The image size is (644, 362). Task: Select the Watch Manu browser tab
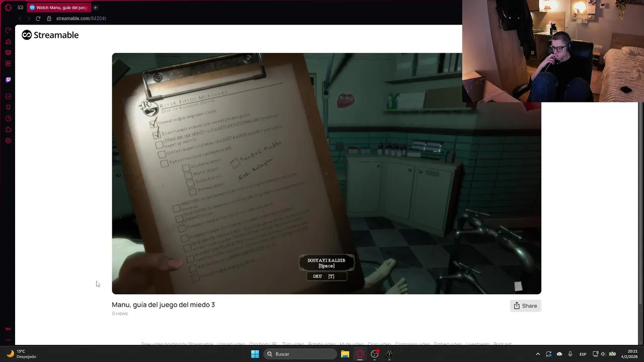(x=59, y=8)
